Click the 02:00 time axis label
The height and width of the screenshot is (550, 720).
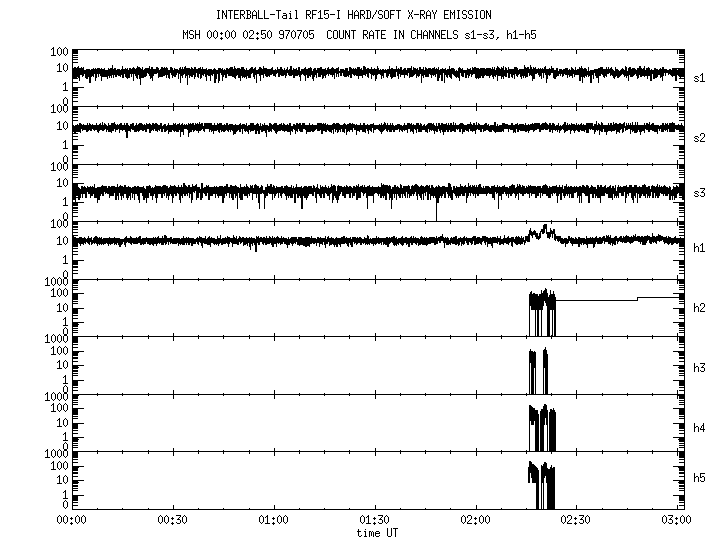[476, 521]
